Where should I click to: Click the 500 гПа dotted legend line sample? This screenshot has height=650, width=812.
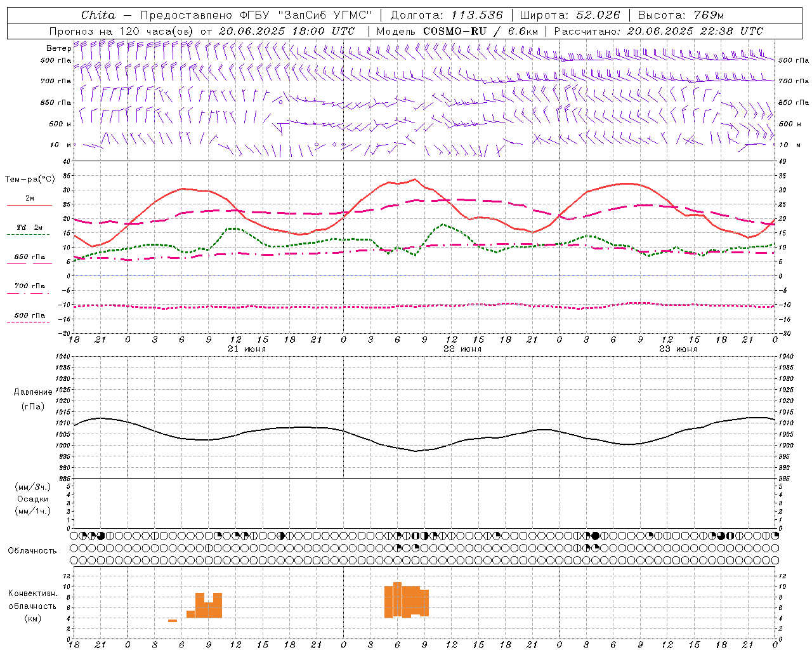28,323
